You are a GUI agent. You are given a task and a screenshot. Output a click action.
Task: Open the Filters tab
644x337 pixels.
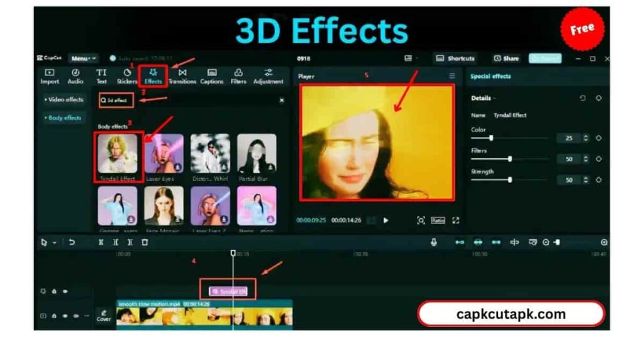click(x=238, y=77)
